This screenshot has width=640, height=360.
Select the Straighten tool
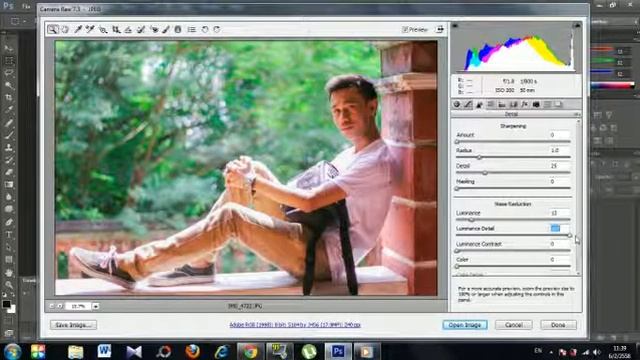[128, 29]
